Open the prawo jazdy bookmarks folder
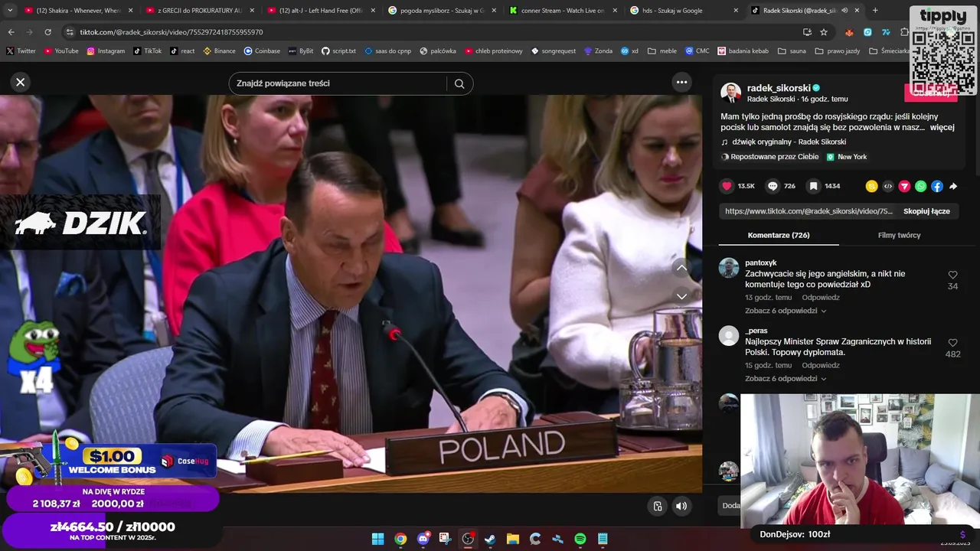Image resolution: width=980 pixels, height=551 pixels. [x=837, y=51]
